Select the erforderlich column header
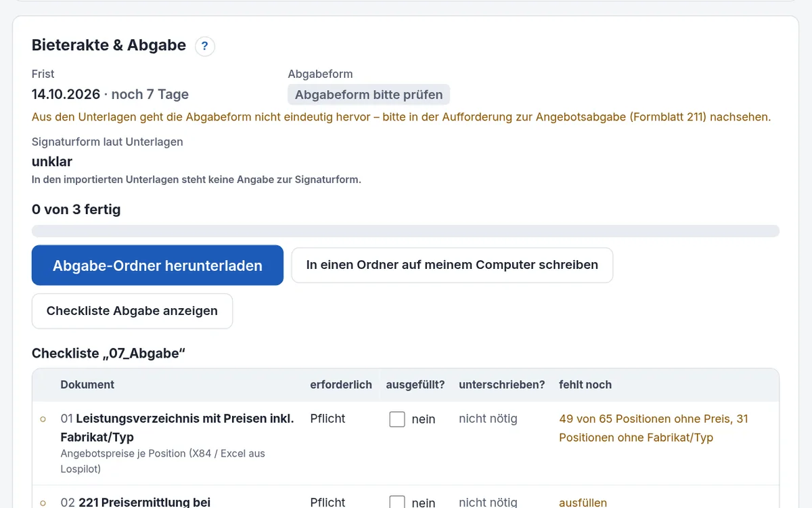Image resolution: width=812 pixels, height=508 pixels. click(341, 385)
